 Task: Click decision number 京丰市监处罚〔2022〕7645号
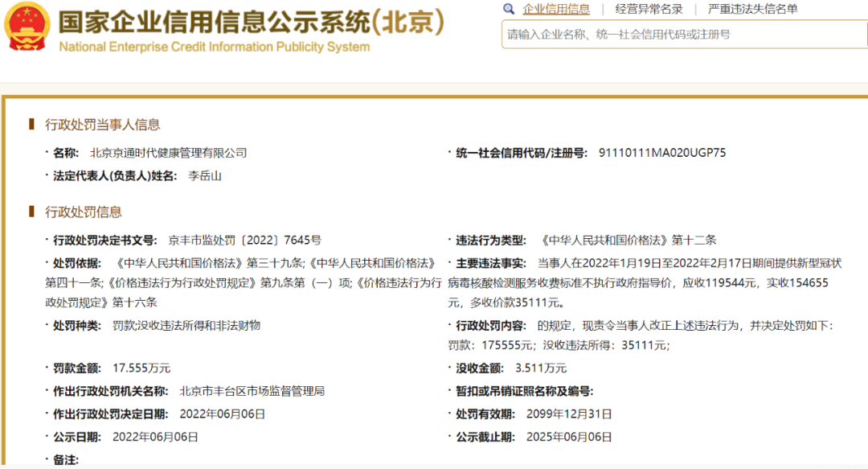point(244,240)
